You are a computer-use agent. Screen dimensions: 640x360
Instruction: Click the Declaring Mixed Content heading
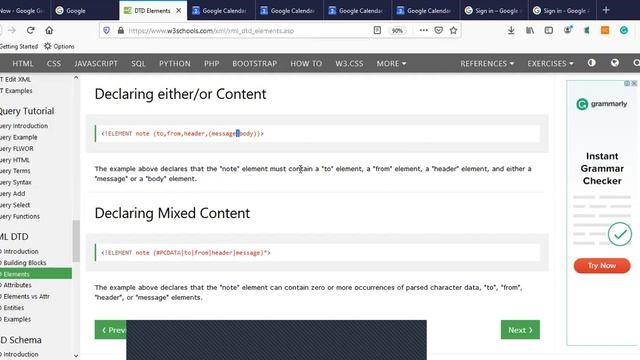tap(172, 213)
